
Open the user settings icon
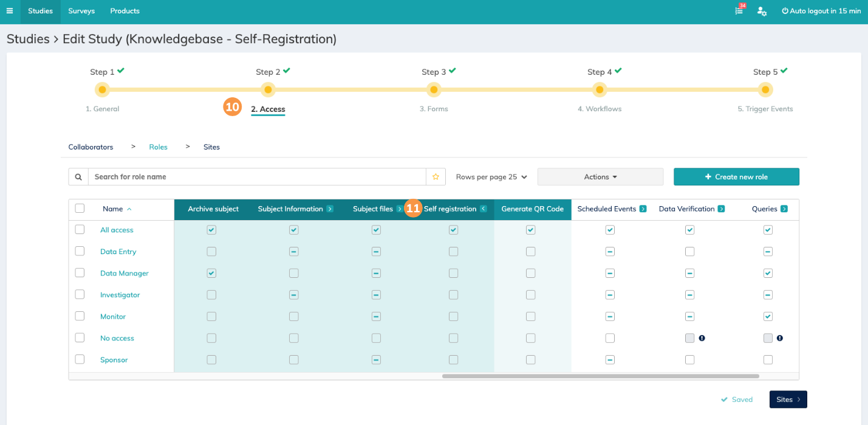pyautogui.click(x=761, y=11)
